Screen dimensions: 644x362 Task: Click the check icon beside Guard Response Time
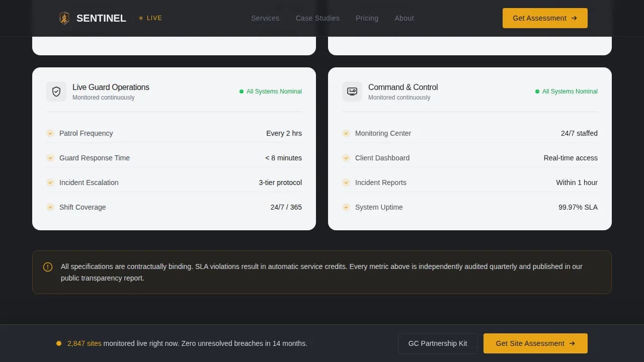(50, 158)
